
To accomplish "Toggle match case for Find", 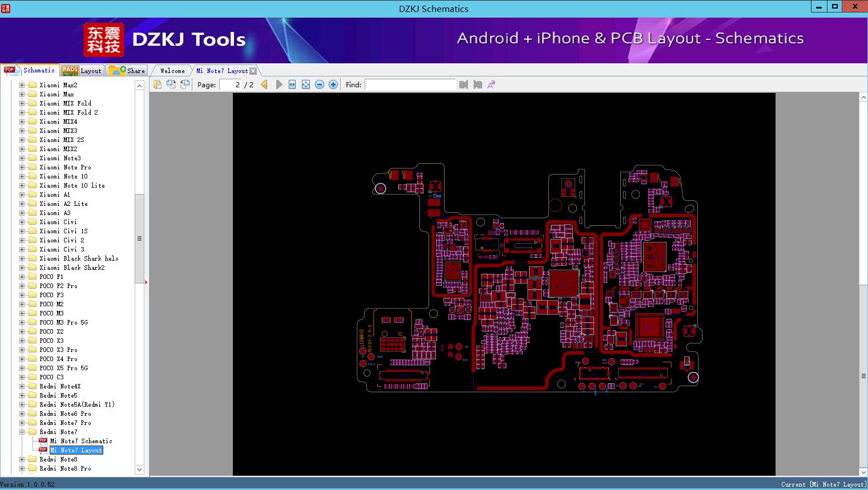I will [491, 84].
